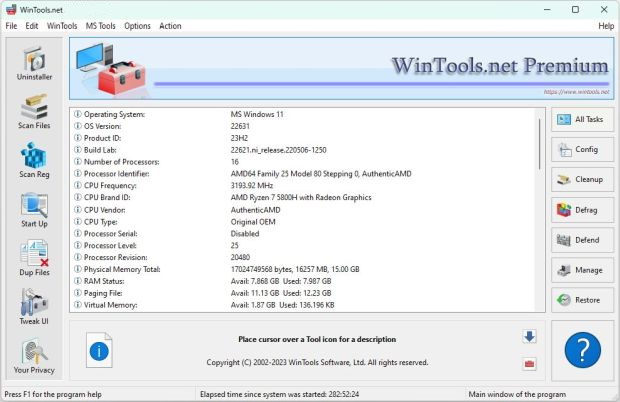Click info icon next to CPU Vendor

pyautogui.click(x=78, y=210)
